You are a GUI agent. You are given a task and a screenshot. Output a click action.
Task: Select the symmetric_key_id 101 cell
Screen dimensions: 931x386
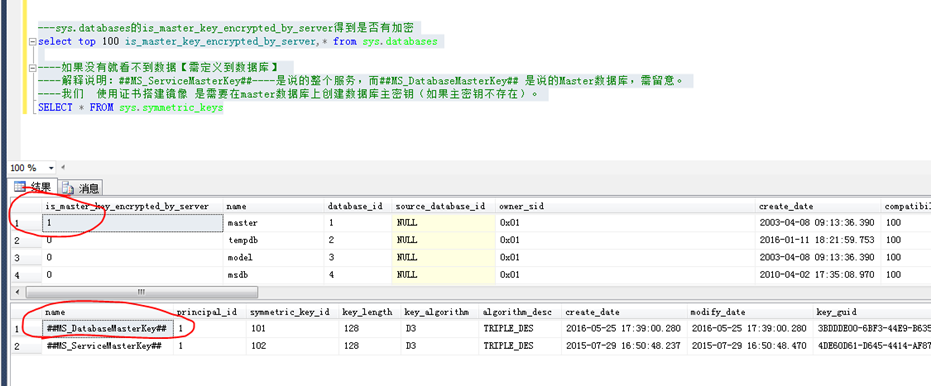pos(293,328)
